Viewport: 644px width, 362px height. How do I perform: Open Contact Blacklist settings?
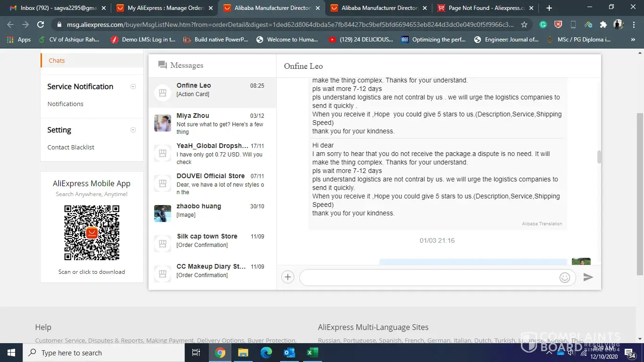click(x=71, y=147)
